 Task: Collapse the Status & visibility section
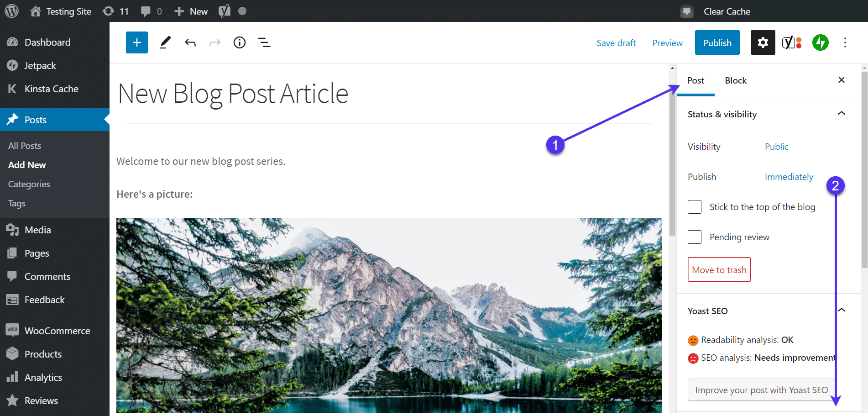[x=841, y=114]
